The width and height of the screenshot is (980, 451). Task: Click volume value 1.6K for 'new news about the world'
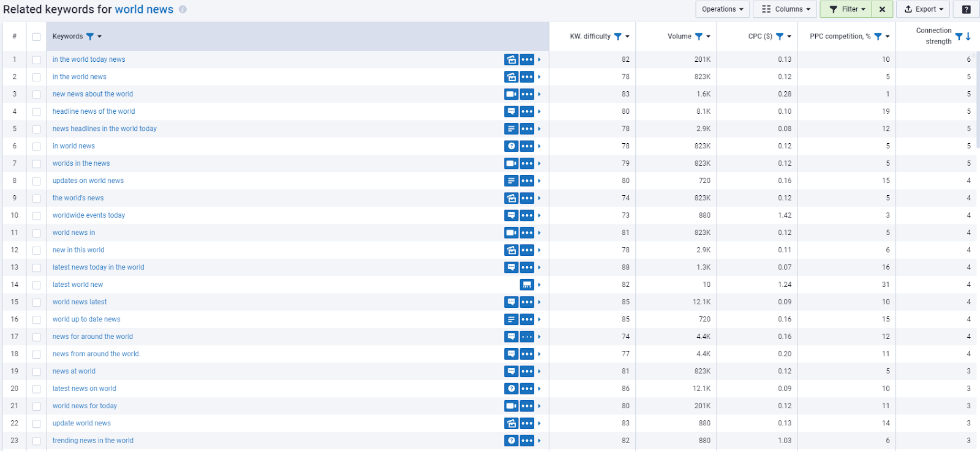click(x=703, y=94)
